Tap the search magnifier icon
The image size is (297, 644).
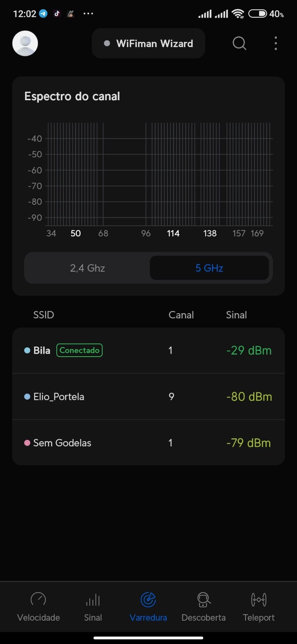pyautogui.click(x=239, y=43)
